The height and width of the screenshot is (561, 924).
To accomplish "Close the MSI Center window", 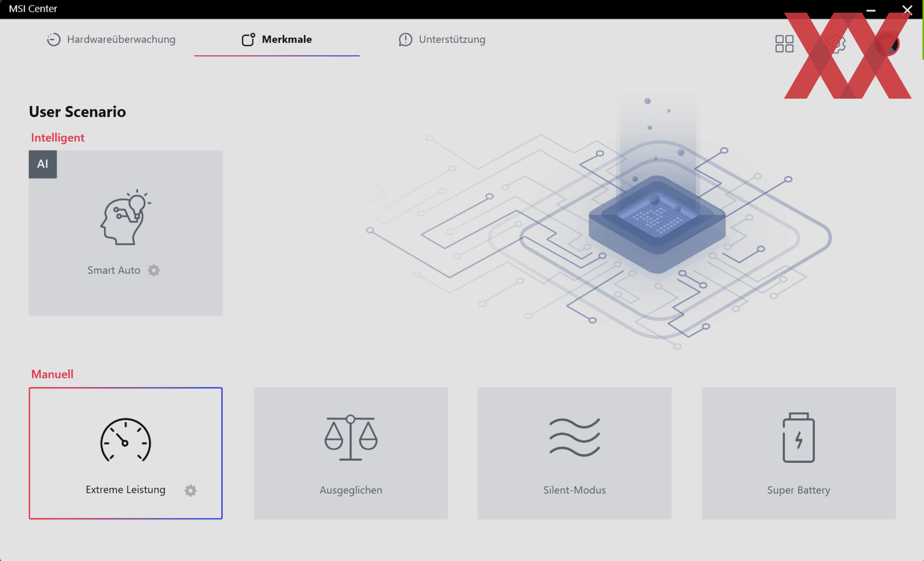I will coord(907,10).
